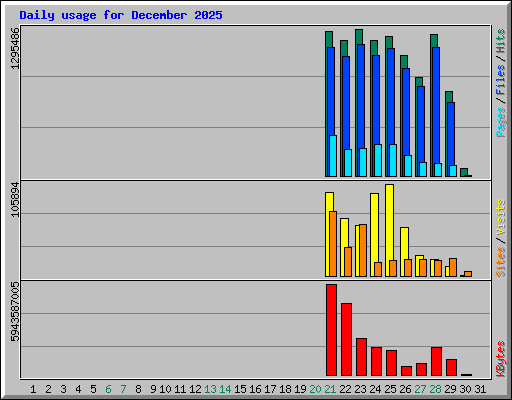Screen dimensions: 512x400
Task: Click the cyan Pages bar for day 25
Action: coord(393,160)
